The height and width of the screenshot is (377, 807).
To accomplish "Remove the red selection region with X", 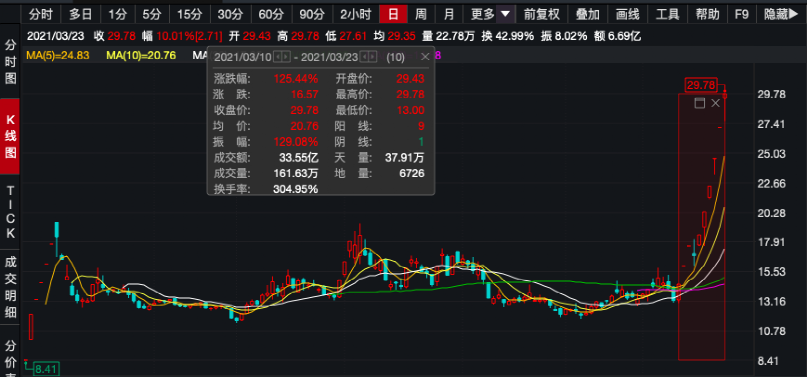I will (x=715, y=103).
